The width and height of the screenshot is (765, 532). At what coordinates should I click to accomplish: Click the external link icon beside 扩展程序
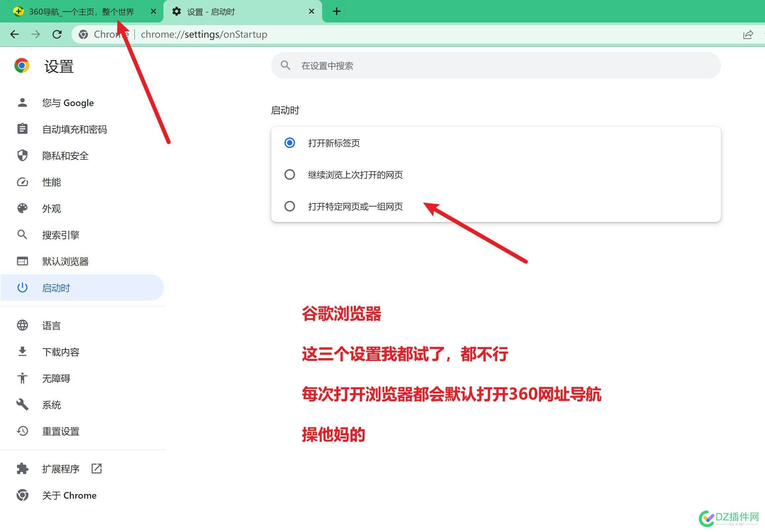point(97,469)
